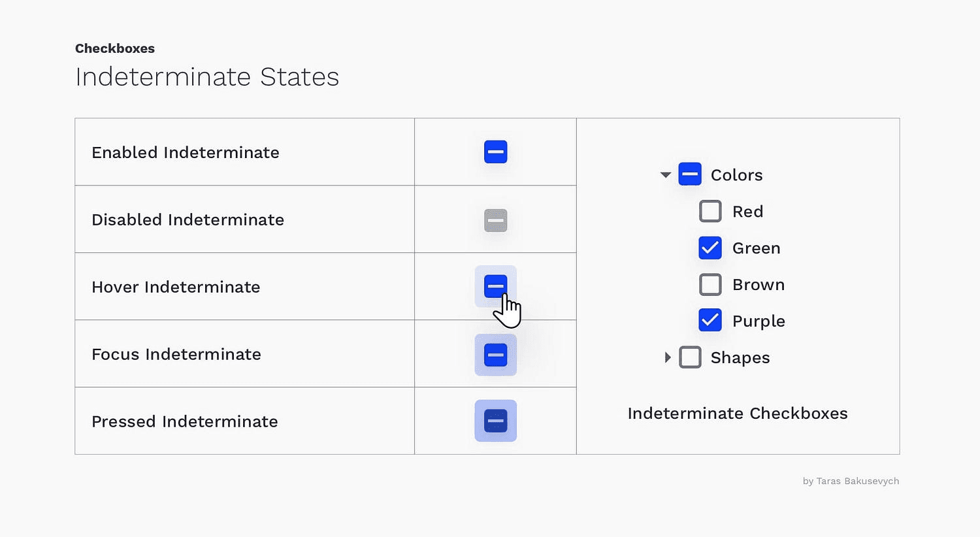Image resolution: width=980 pixels, height=537 pixels.
Task: Click the Enabled Indeterminate checkbox
Action: (x=495, y=152)
